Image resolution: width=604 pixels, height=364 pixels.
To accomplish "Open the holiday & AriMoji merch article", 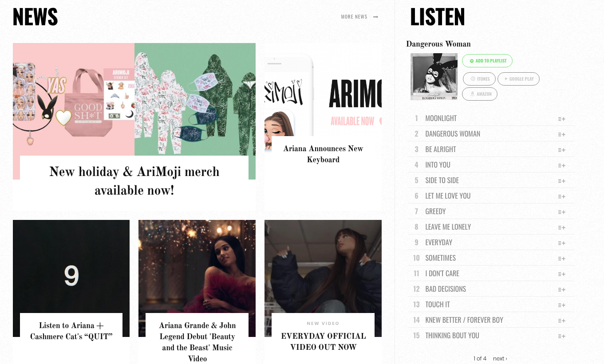I will [x=134, y=181].
